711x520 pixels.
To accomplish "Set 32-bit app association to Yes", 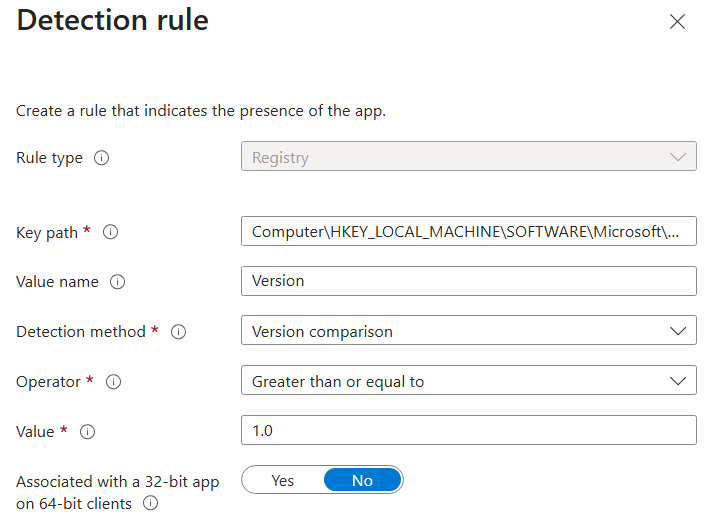I will pos(283,481).
